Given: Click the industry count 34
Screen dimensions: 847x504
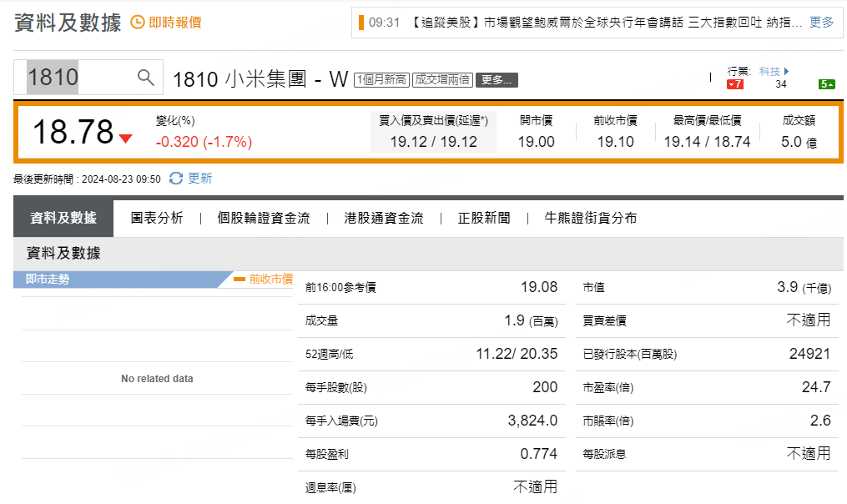Looking at the screenshot, I should coord(780,84).
